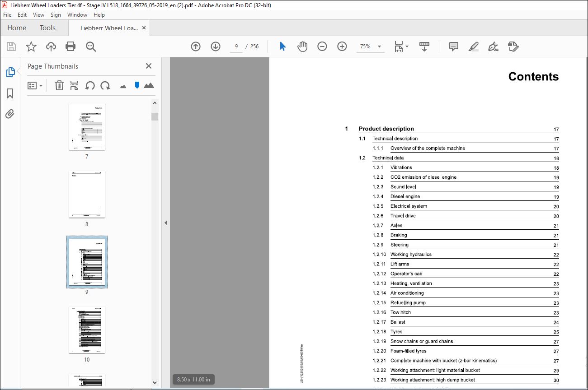This screenshot has height=390, width=588.
Task: Open Page Thumbnails sidebar icon
Action: tap(10, 72)
